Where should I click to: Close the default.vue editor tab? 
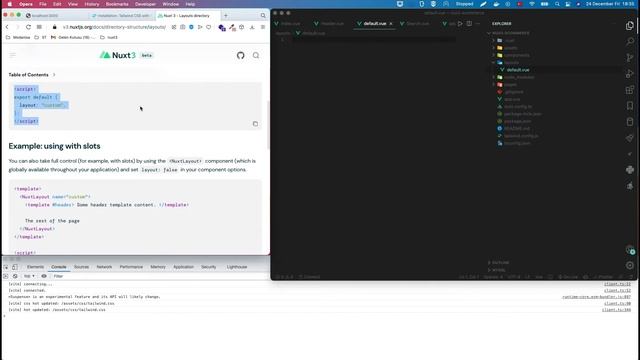(x=391, y=24)
